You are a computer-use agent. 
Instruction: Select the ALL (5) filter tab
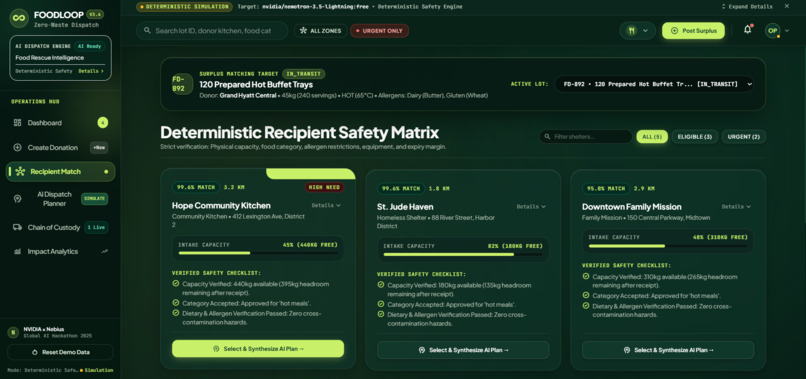pyautogui.click(x=652, y=137)
